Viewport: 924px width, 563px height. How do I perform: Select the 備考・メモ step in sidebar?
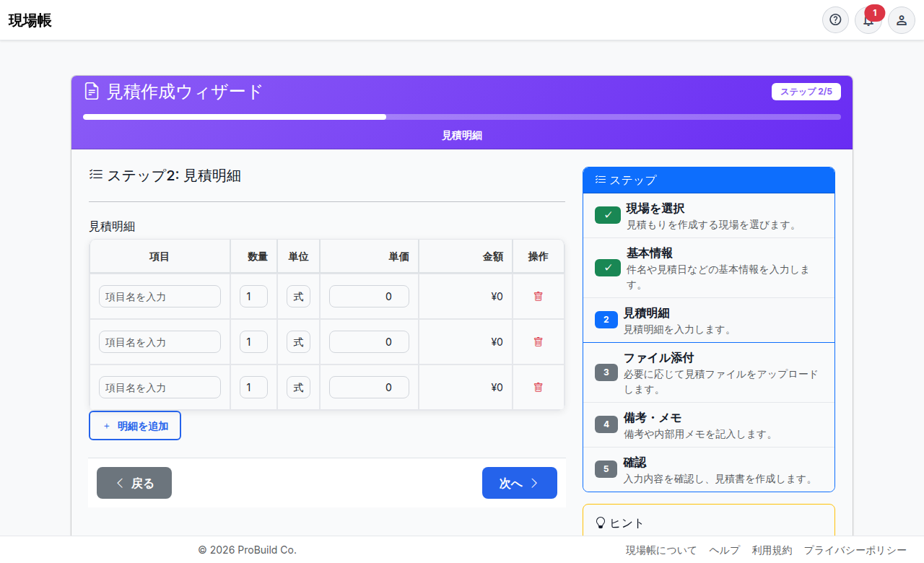[x=709, y=425]
